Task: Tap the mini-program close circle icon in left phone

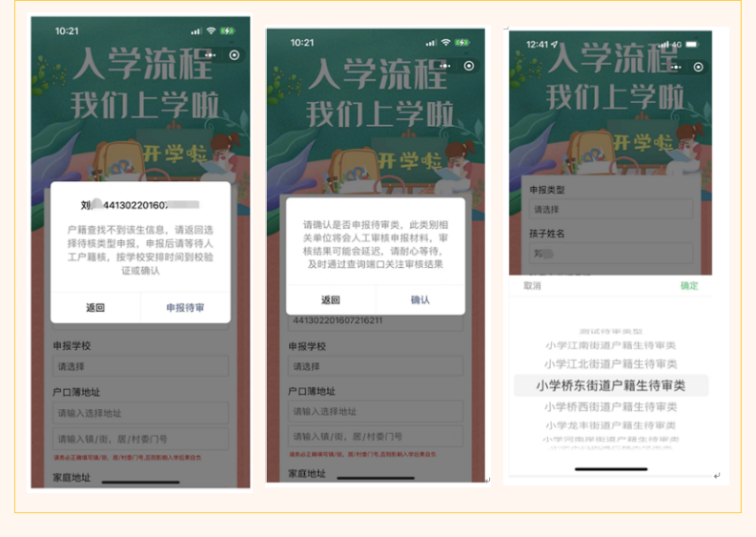Action: pyautogui.click(x=235, y=54)
